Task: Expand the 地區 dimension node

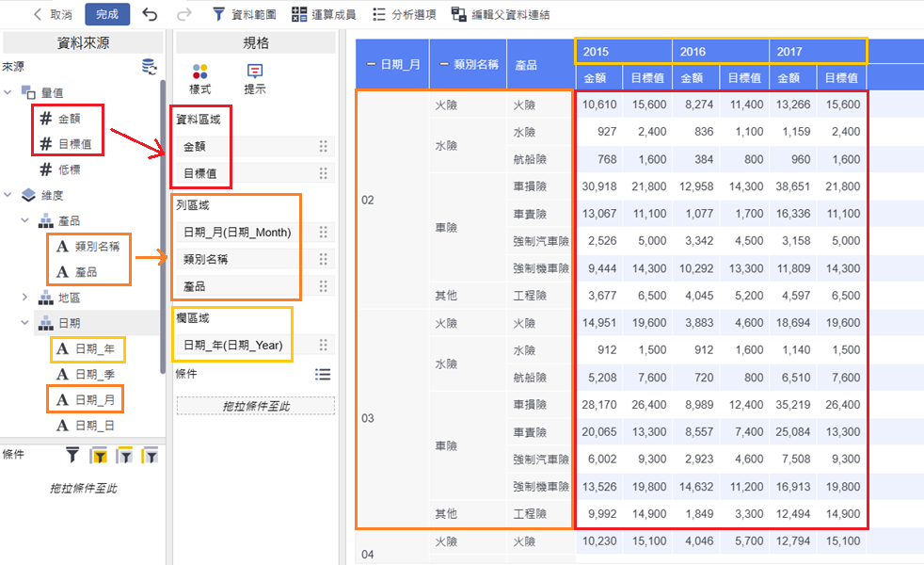Action: point(25,298)
